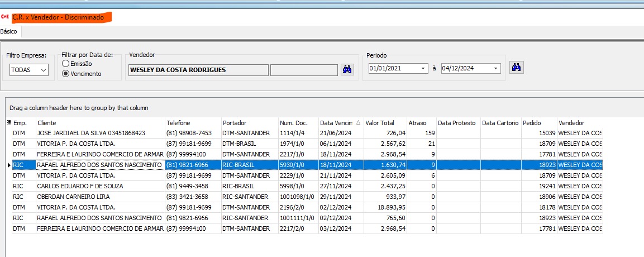Screen dimensions: 644x257
Task: Expand the end date 04/12/2024 picker
Action: pyautogui.click(x=495, y=69)
